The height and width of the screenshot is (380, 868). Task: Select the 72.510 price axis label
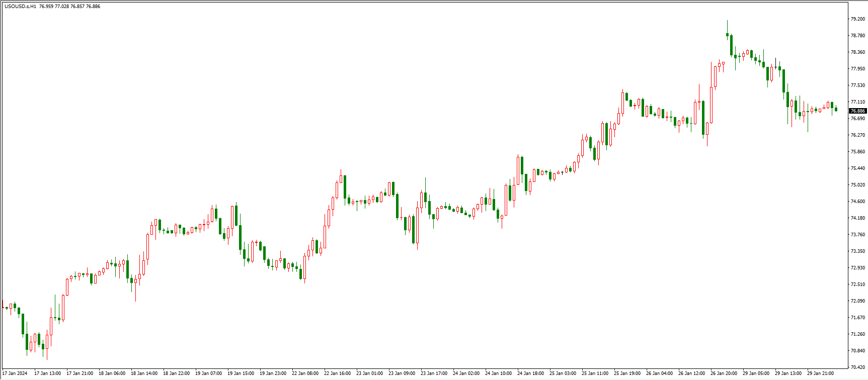click(858, 284)
